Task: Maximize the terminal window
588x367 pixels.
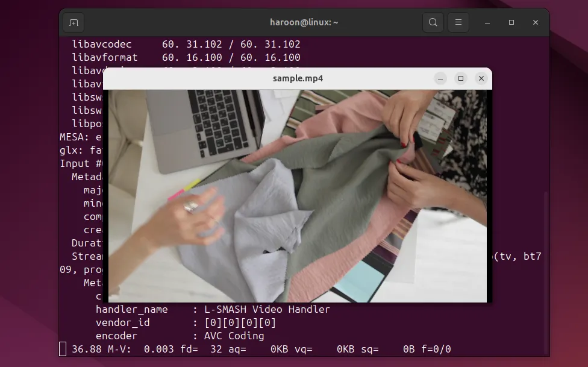Action: click(x=511, y=22)
